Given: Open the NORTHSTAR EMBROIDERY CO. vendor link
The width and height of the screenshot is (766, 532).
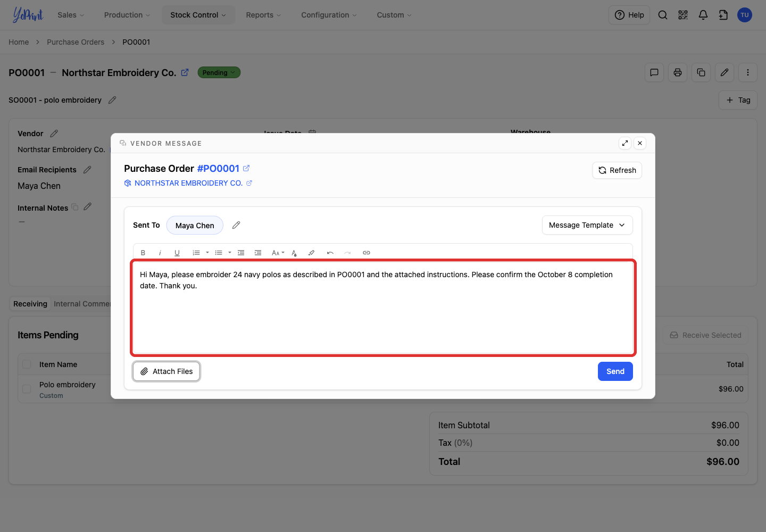Looking at the screenshot, I should [x=188, y=183].
